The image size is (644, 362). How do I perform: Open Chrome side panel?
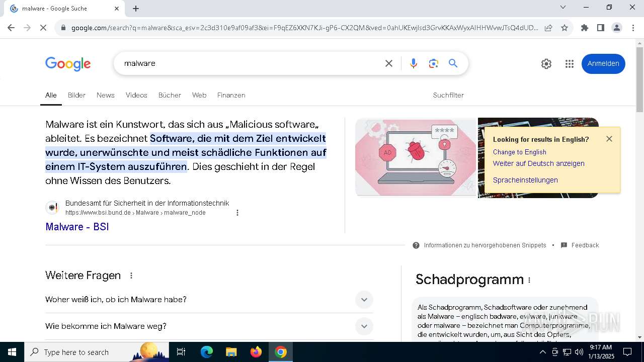[x=601, y=28]
